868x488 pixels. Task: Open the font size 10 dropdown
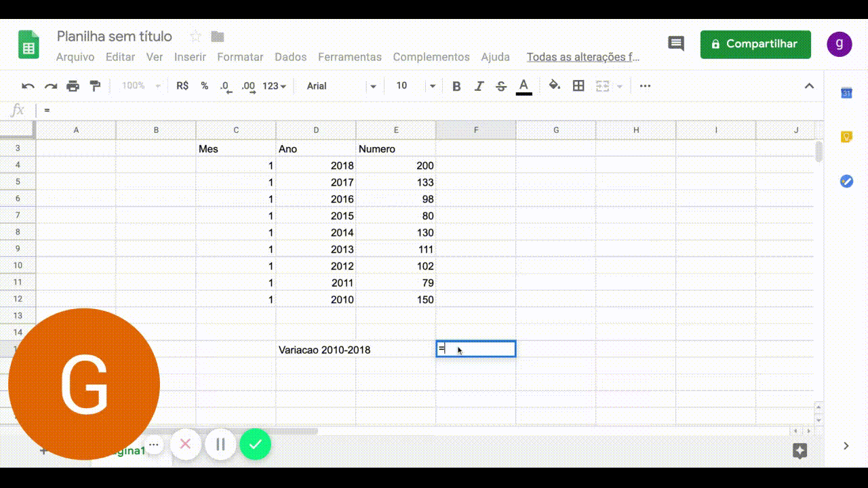click(415, 86)
